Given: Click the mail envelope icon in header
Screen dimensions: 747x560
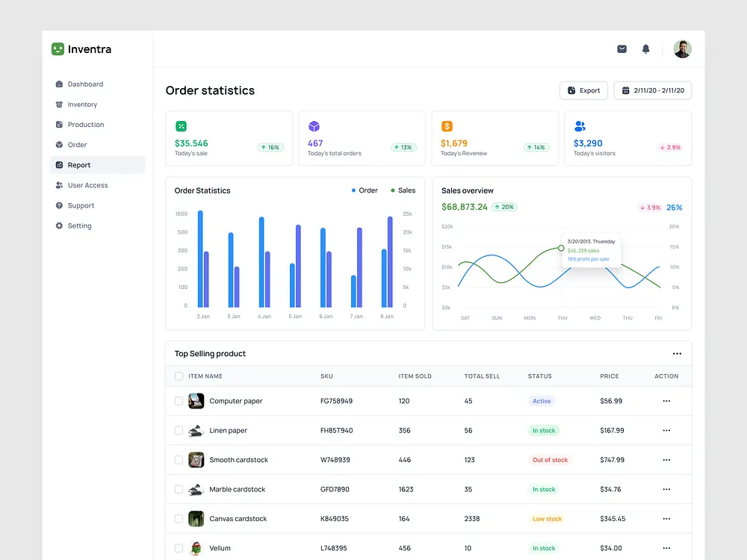Looking at the screenshot, I should pyautogui.click(x=622, y=48).
